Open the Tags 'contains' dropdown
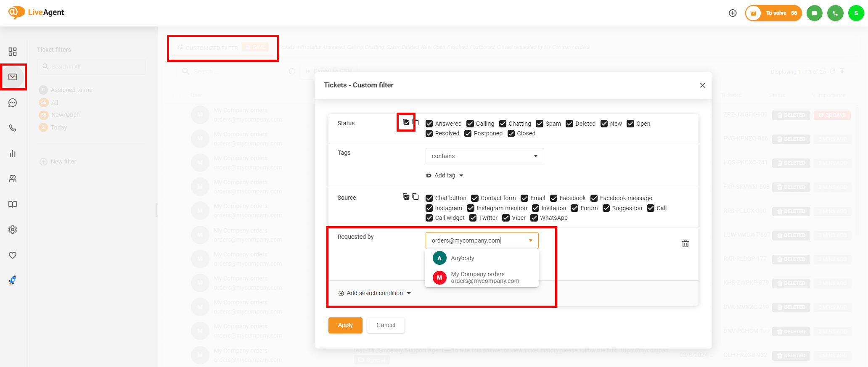This screenshot has width=868, height=367. click(x=484, y=156)
